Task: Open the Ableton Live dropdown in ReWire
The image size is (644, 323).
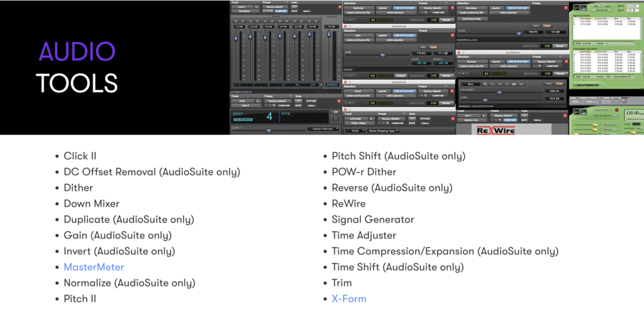Action: 472,120
